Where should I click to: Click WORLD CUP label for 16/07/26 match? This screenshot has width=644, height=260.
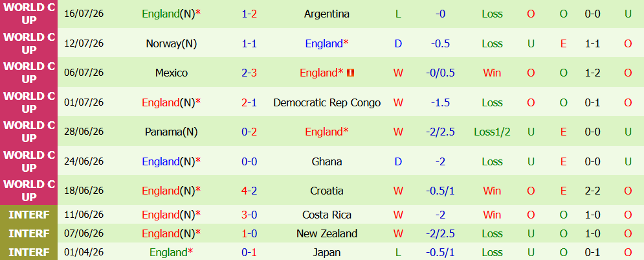coord(28,14)
